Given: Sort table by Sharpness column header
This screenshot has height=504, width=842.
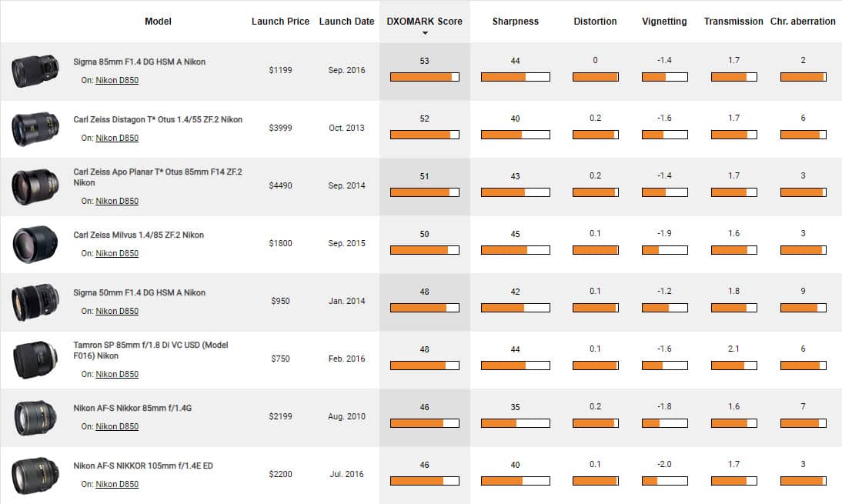Looking at the screenshot, I should click(515, 22).
